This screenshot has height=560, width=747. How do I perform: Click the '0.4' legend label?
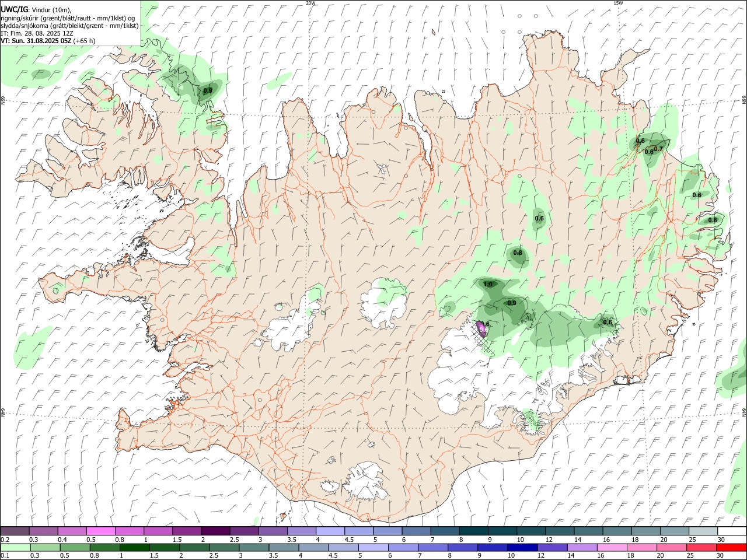tap(62, 540)
